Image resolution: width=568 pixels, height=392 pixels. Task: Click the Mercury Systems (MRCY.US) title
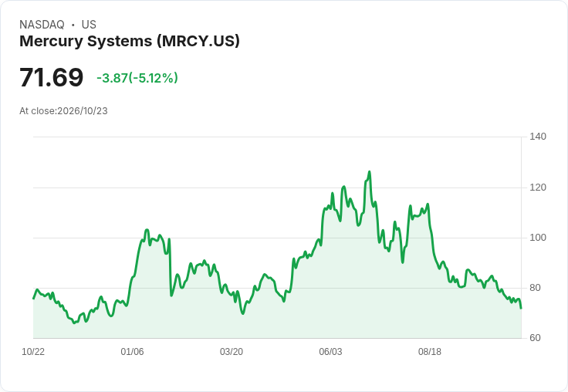(x=130, y=41)
